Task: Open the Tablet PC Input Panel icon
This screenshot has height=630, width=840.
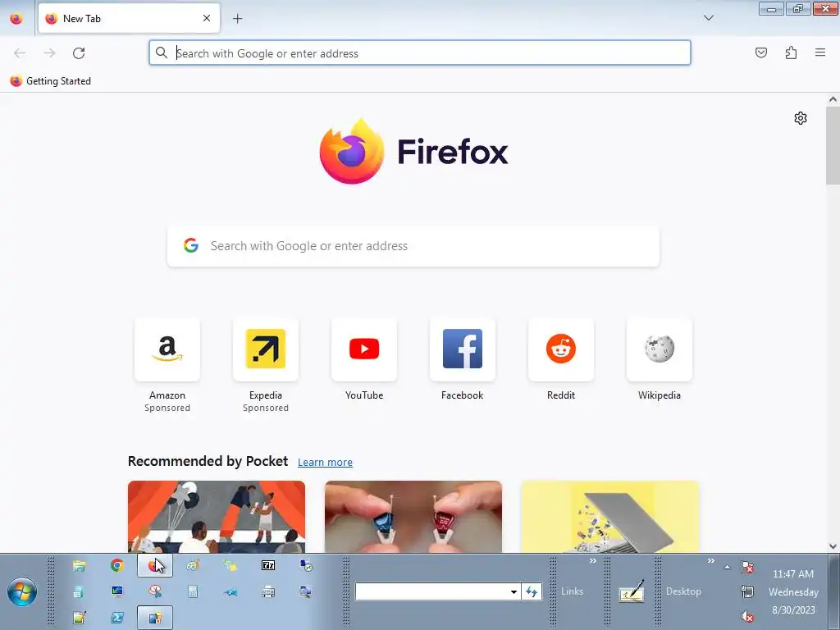Action: pos(632,591)
